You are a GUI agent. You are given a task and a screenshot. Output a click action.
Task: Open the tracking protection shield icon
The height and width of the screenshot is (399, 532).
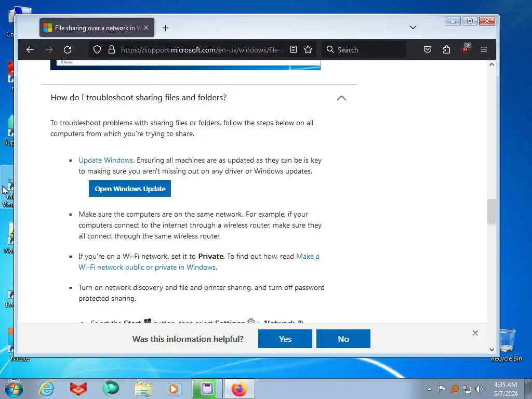[97, 50]
